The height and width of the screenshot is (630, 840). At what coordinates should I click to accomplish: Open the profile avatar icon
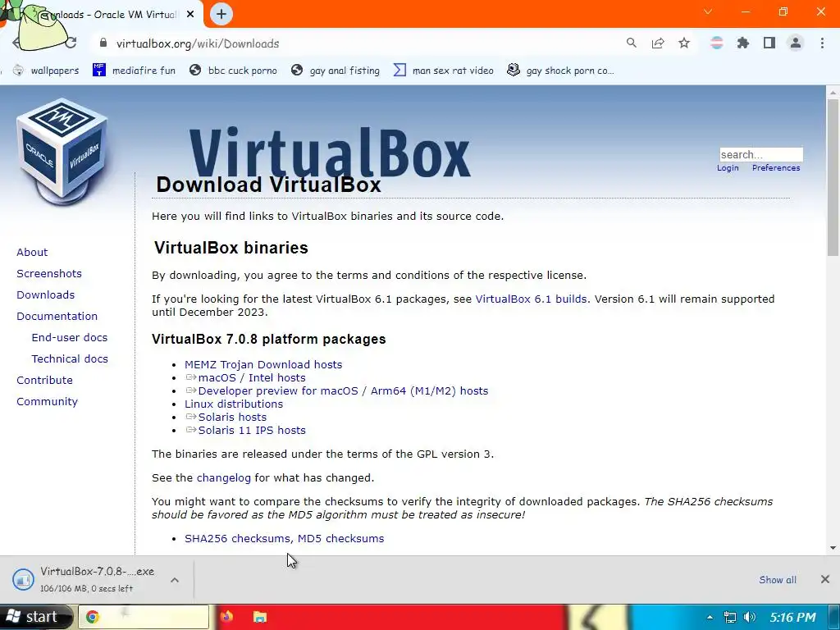[x=796, y=43]
